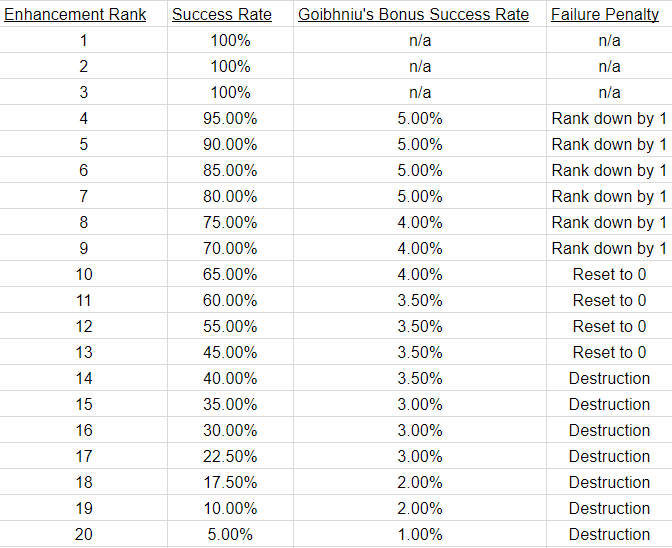The image size is (672, 548).
Task: Click the enhancement rank 1 cell
Action: click(x=84, y=40)
